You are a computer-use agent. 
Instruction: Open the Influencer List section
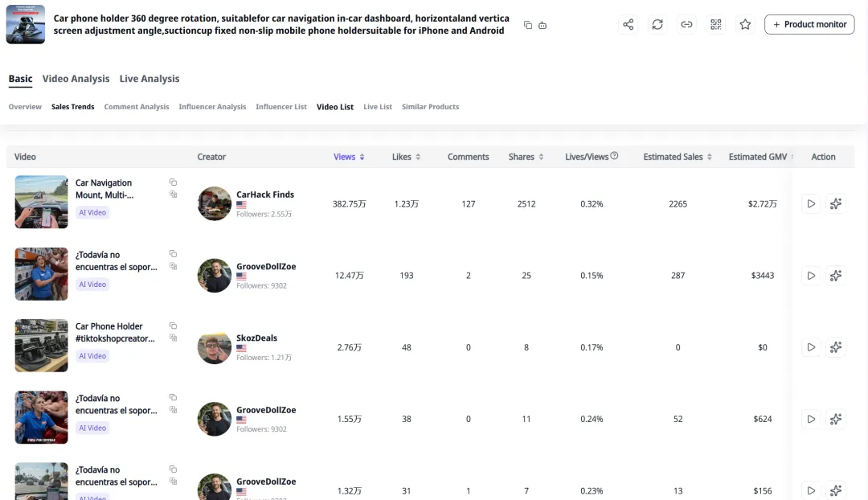[x=281, y=107]
